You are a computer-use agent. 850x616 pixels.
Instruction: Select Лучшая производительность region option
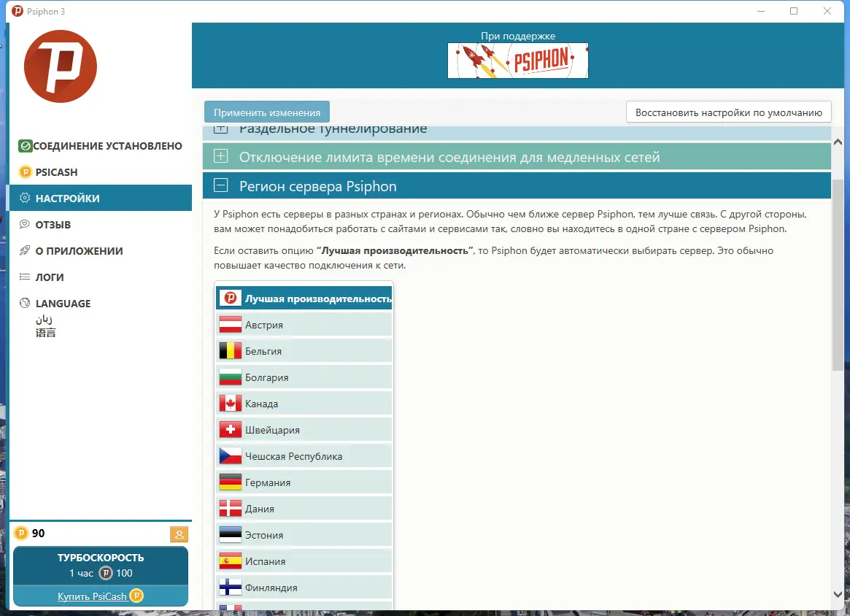coord(304,298)
